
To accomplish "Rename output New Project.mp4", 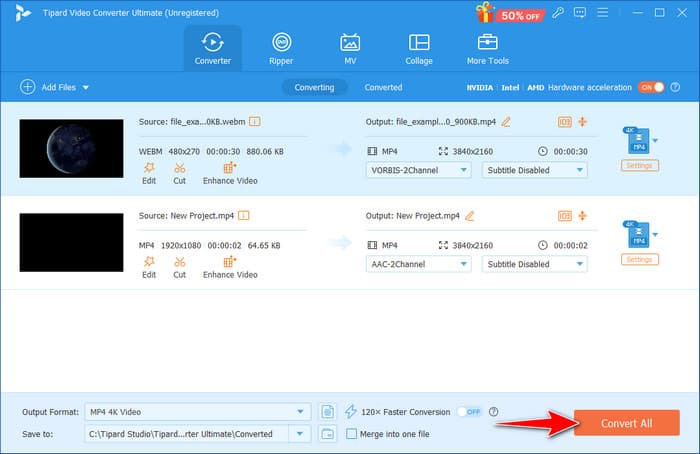I will [470, 216].
